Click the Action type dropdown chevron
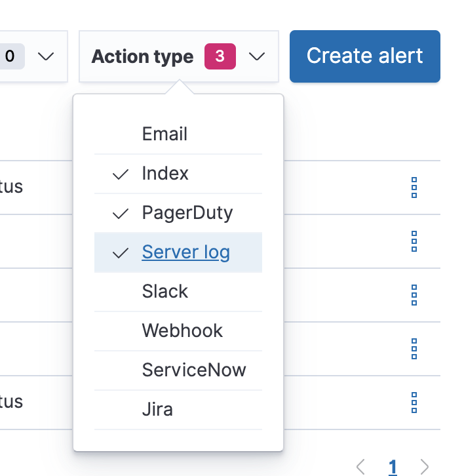 (257, 56)
